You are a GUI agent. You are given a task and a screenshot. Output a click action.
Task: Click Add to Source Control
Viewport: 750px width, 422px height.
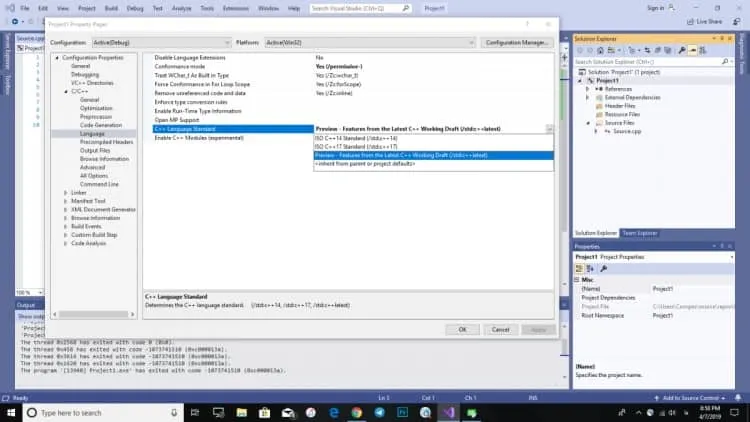point(690,398)
